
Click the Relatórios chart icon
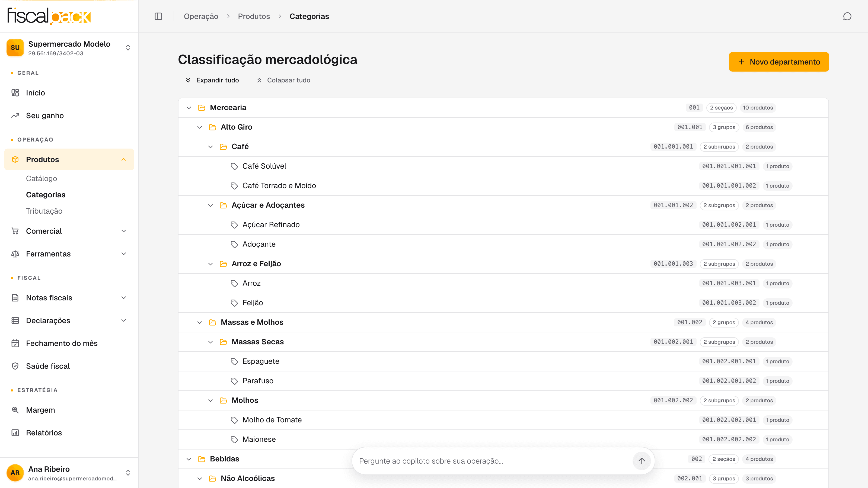point(15,433)
